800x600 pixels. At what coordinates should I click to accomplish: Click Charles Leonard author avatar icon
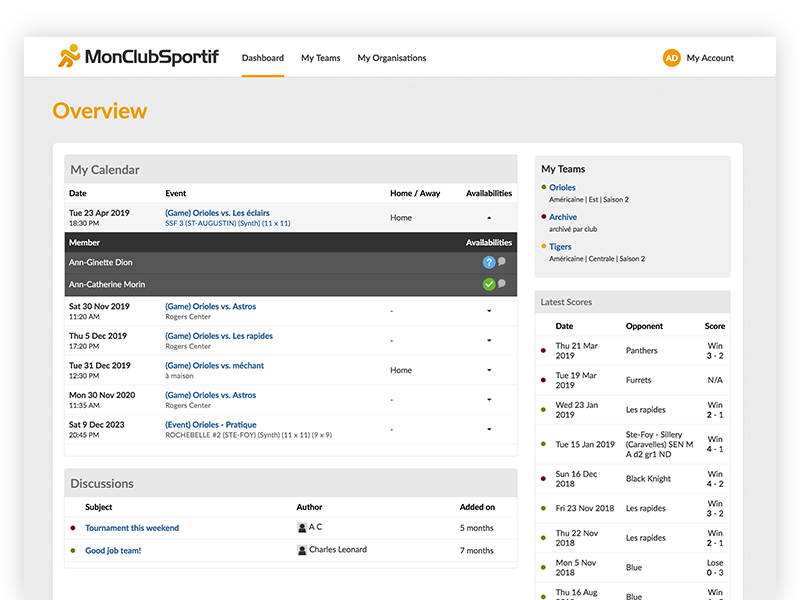pyautogui.click(x=302, y=550)
